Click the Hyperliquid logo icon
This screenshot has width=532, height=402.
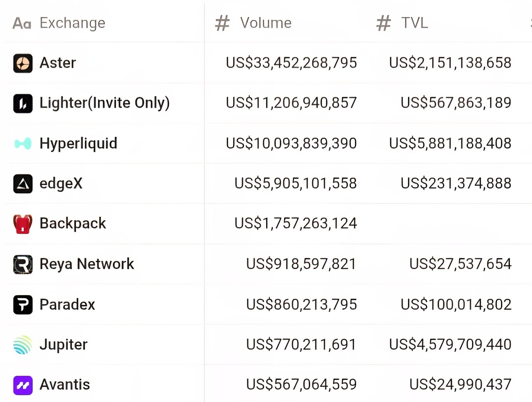coord(23,144)
